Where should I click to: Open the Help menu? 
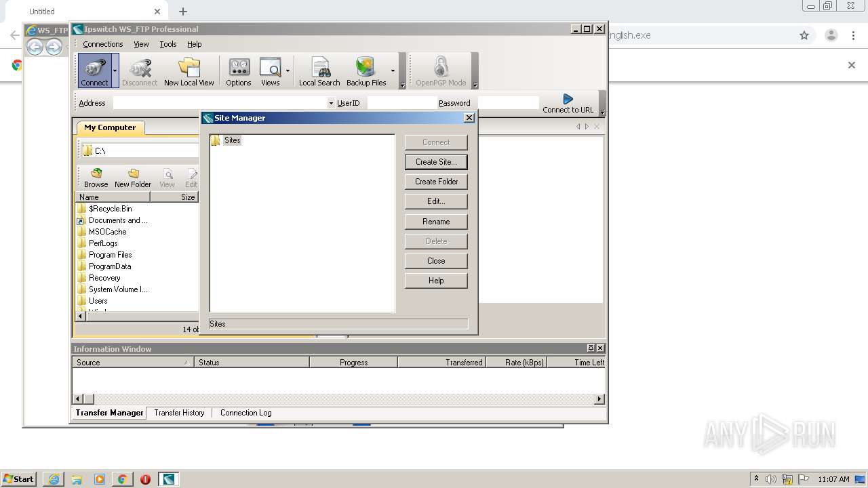coord(195,44)
